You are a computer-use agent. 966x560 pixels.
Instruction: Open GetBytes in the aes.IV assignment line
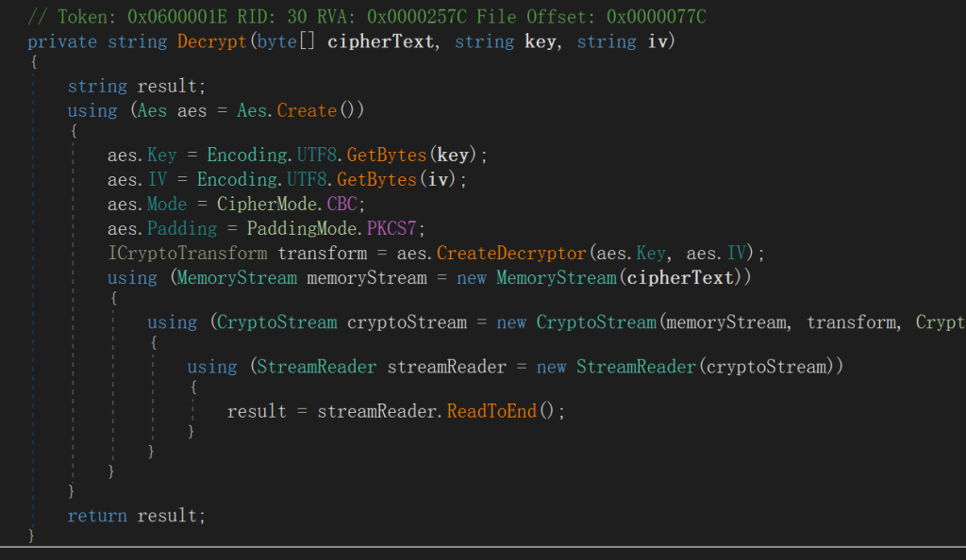click(377, 180)
